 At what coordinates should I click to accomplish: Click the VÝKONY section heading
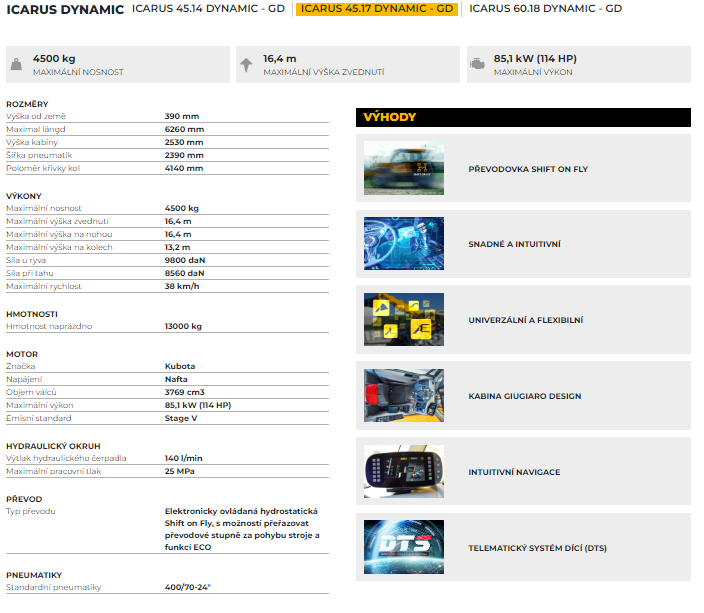pos(24,196)
